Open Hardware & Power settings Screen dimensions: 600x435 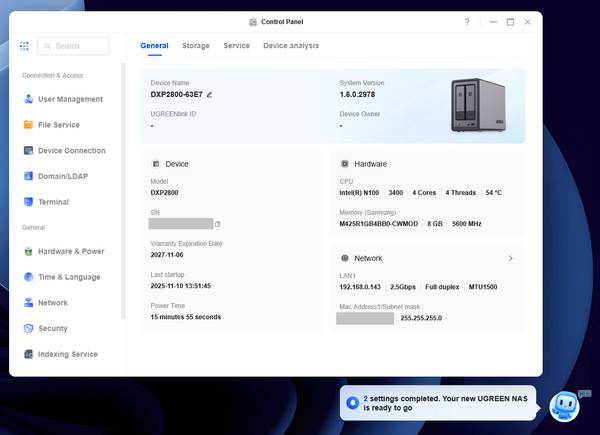pyautogui.click(x=70, y=251)
